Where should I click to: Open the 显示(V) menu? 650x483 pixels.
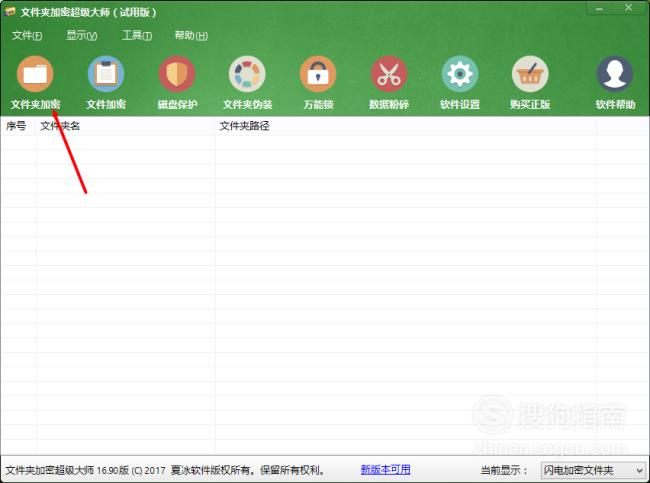[82, 36]
